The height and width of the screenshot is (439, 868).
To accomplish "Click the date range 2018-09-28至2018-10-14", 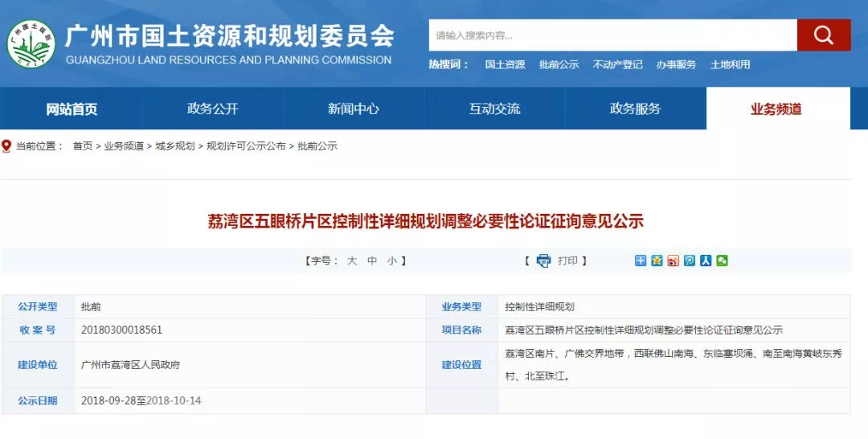I will pyautogui.click(x=141, y=400).
